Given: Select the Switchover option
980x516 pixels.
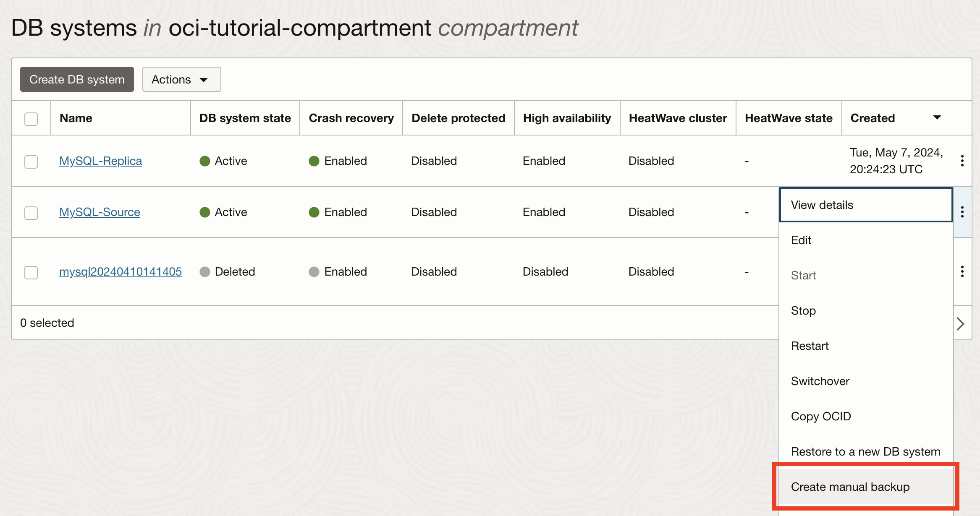Looking at the screenshot, I should tap(819, 381).
